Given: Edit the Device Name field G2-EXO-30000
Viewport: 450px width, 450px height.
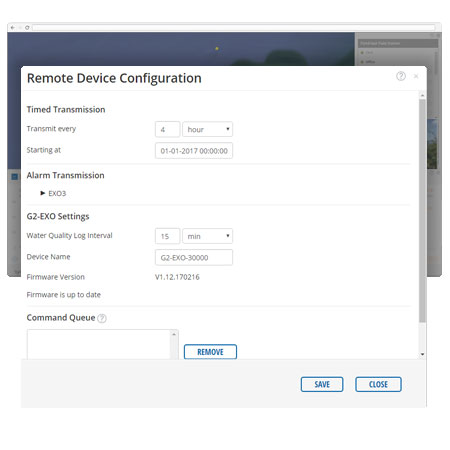Looking at the screenshot, I should [194, 257].
